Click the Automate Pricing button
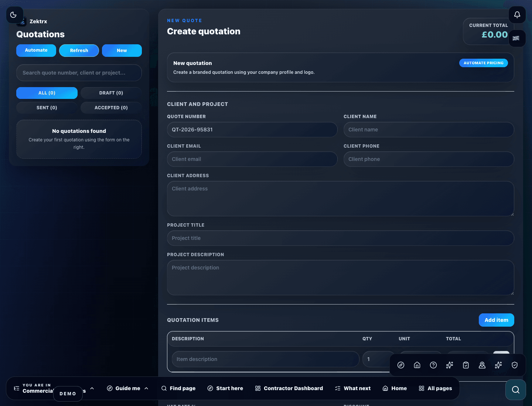The width and height of the screenshot is (532, 406). [x=484, y=63]
